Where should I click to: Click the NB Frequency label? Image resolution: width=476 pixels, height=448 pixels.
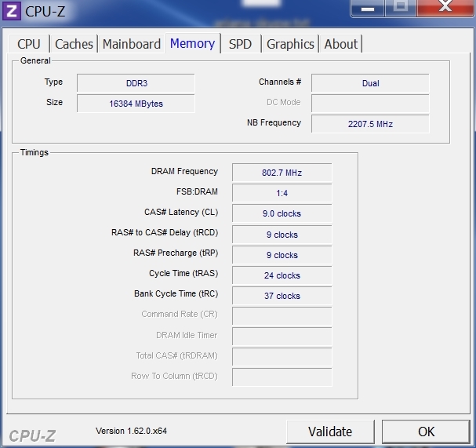[274, 122]
